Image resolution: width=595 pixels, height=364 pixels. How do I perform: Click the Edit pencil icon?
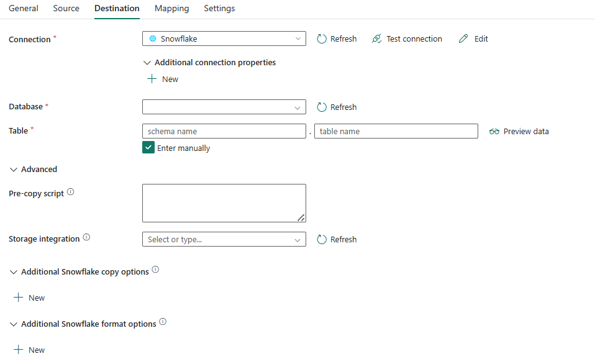pyautogui.click(x=463, y=39)
